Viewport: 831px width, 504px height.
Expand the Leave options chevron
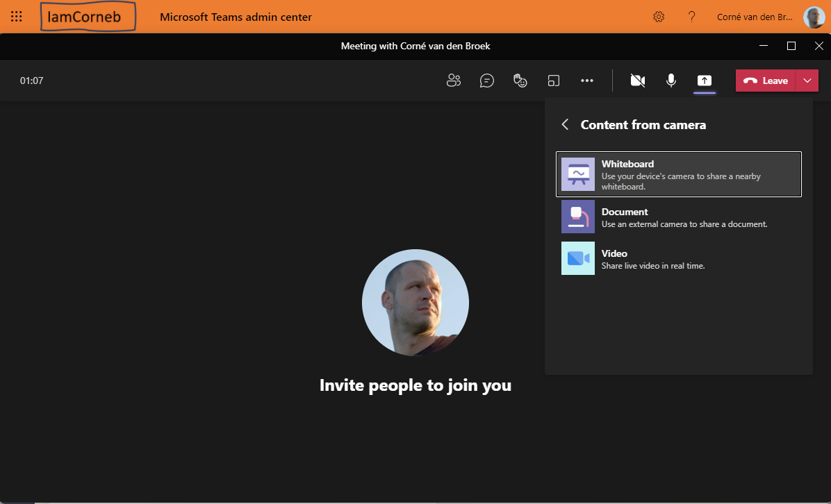click(x=807, y=81)
